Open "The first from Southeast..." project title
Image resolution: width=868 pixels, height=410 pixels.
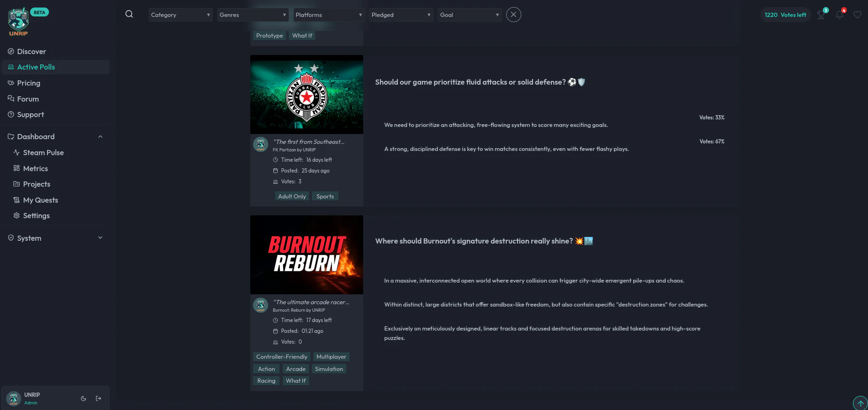[x=309, y=142]
